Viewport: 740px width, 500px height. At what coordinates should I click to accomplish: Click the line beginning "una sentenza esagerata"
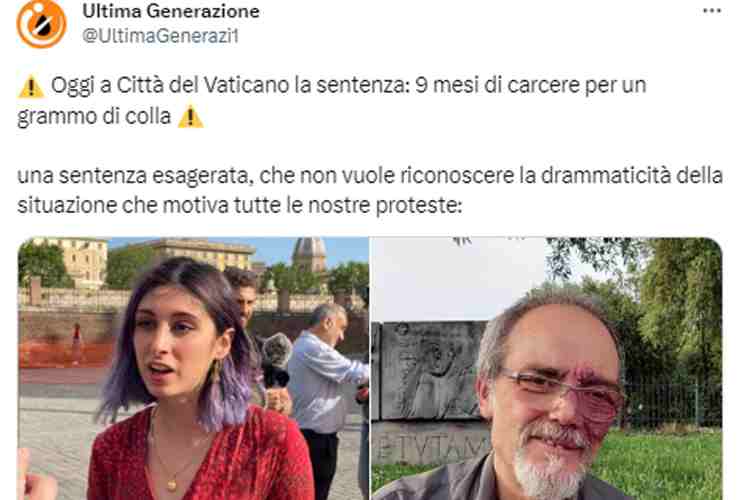pos(370,176)
